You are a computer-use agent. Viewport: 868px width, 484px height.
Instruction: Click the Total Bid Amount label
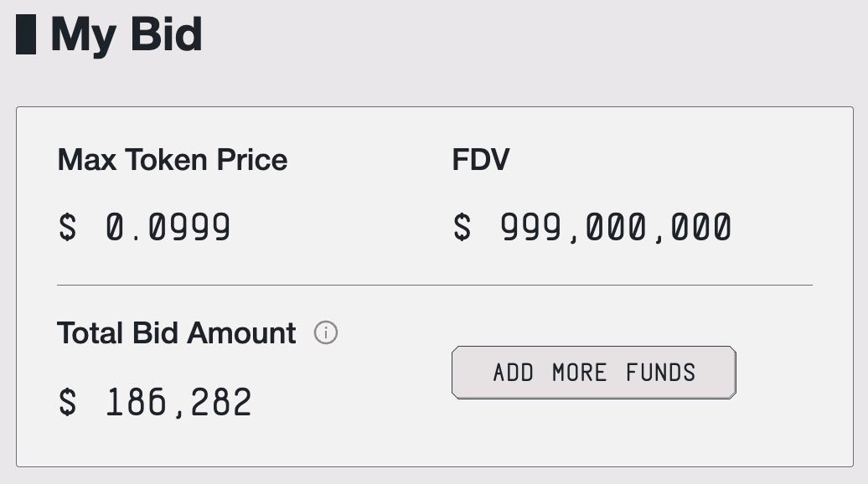point(176,333)
